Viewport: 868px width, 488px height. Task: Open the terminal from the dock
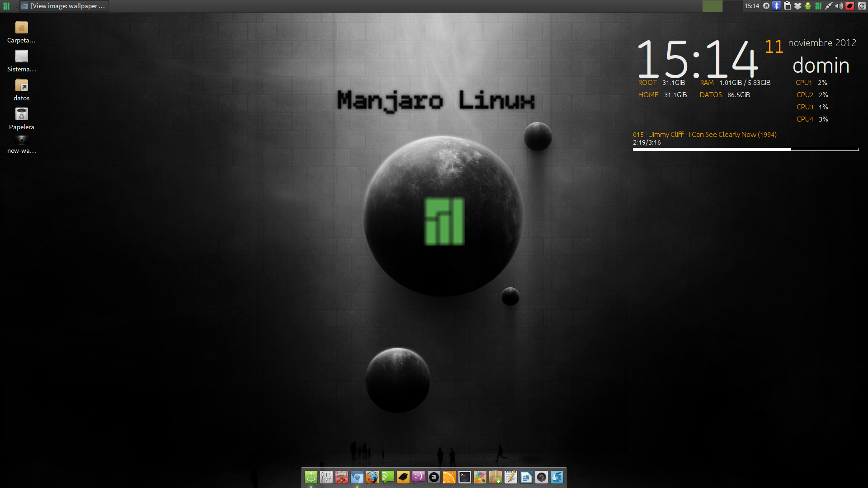[465, 477]
